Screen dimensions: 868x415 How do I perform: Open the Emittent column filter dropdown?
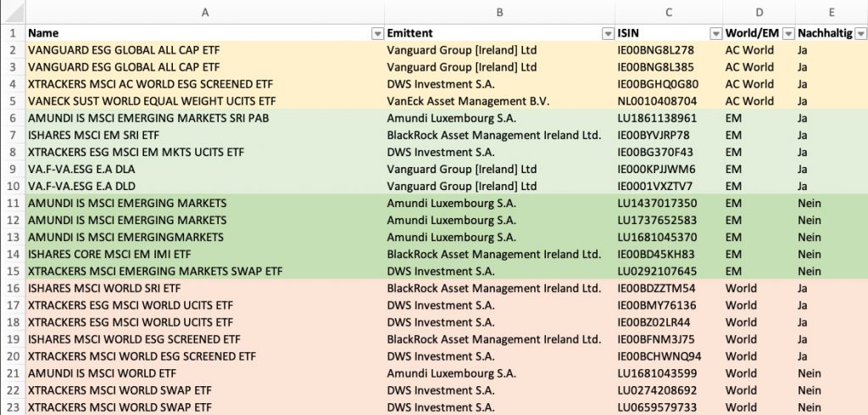tap(607, 34)
